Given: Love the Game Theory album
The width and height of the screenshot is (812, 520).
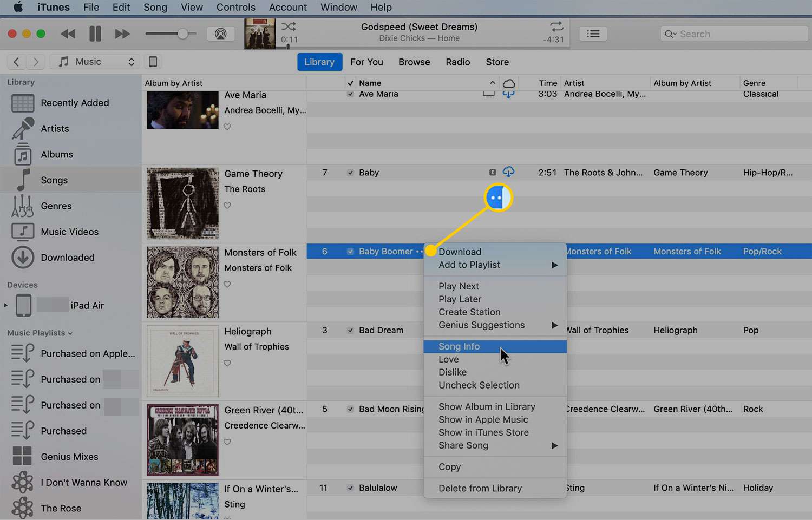Looking at the screenshot, I should point(227,206).
